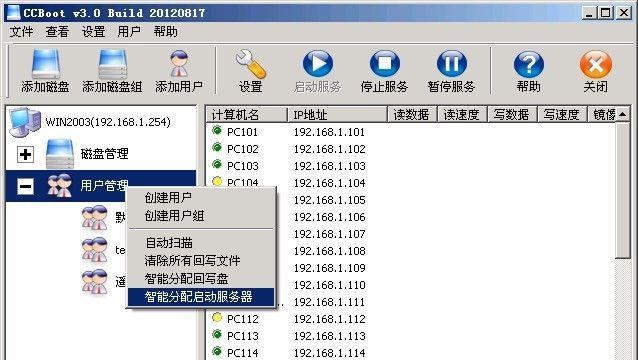This screenshot has height=360, width=638.
Task: Click the 暂停服务 pause icon
Action: pos(451,64)
